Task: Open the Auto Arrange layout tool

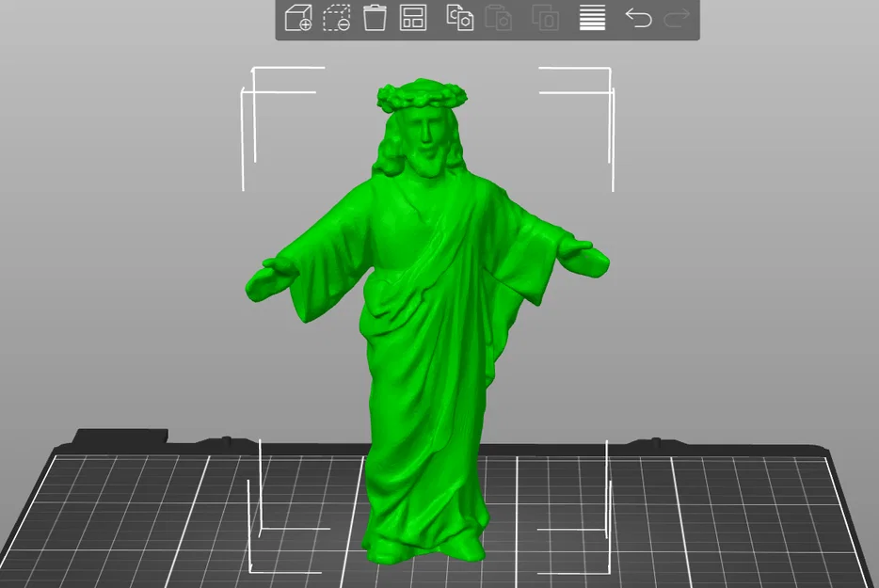Action: [412, 17]
